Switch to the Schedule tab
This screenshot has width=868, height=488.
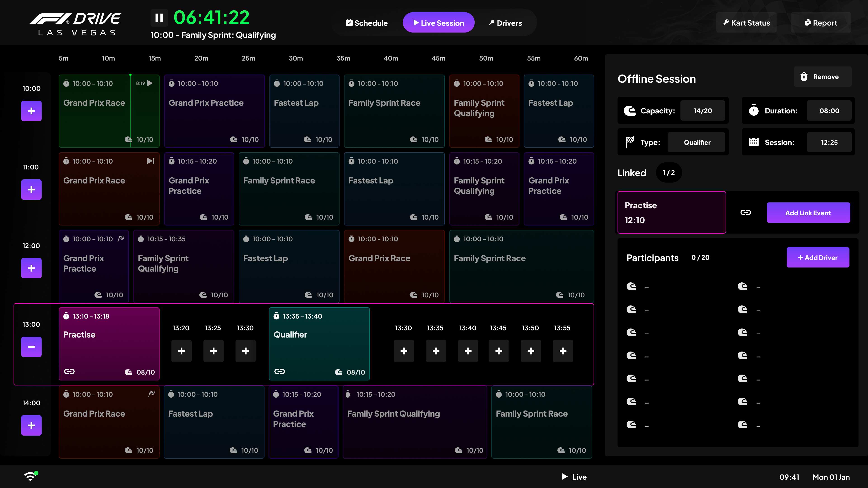(367, 23)
